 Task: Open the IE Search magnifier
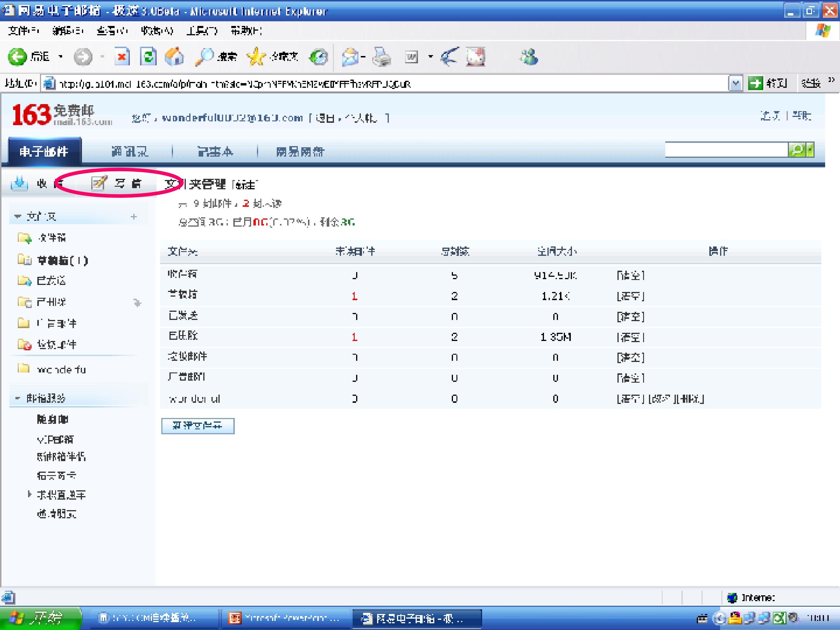point(204,57)
